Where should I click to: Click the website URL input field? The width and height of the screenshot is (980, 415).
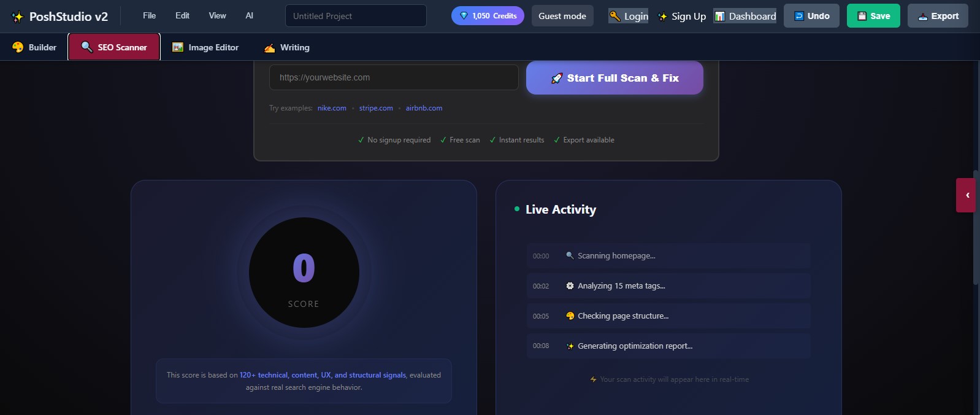point(394,77)
